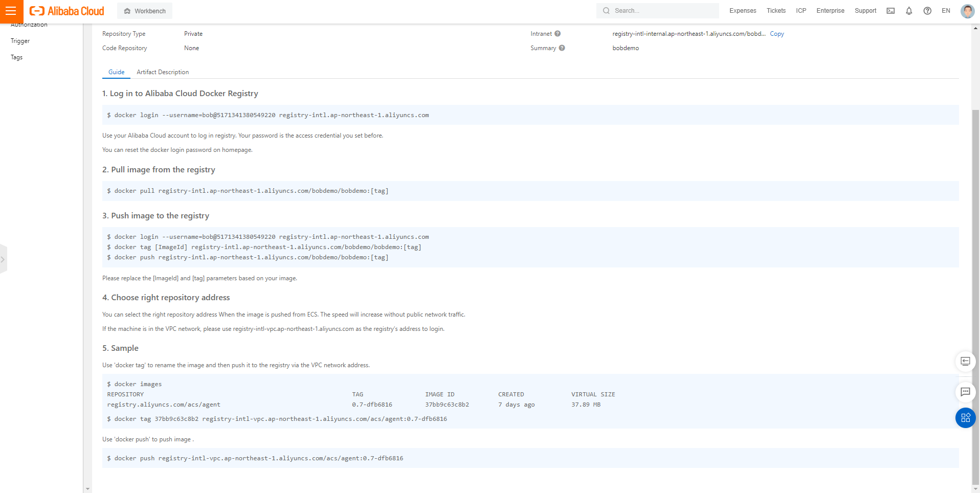This screenshot has height=493, width=980.
Task: Select Trigger in the sidebar
Action: point(20,41)
